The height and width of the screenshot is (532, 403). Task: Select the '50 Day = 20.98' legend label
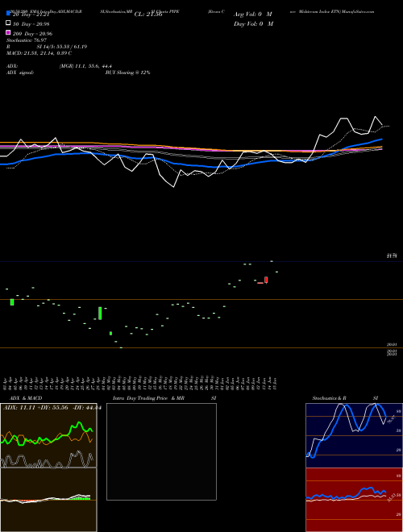pos(31,23)
